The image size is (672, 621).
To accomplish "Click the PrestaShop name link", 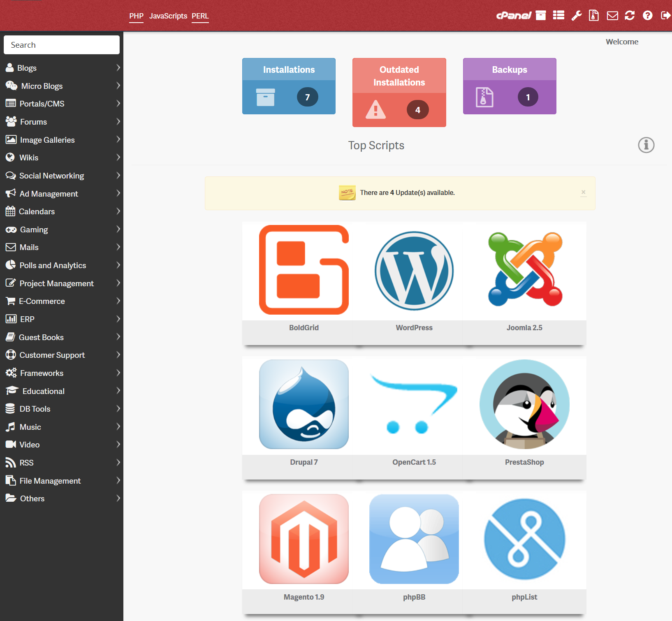I will [x=524, y=462].
